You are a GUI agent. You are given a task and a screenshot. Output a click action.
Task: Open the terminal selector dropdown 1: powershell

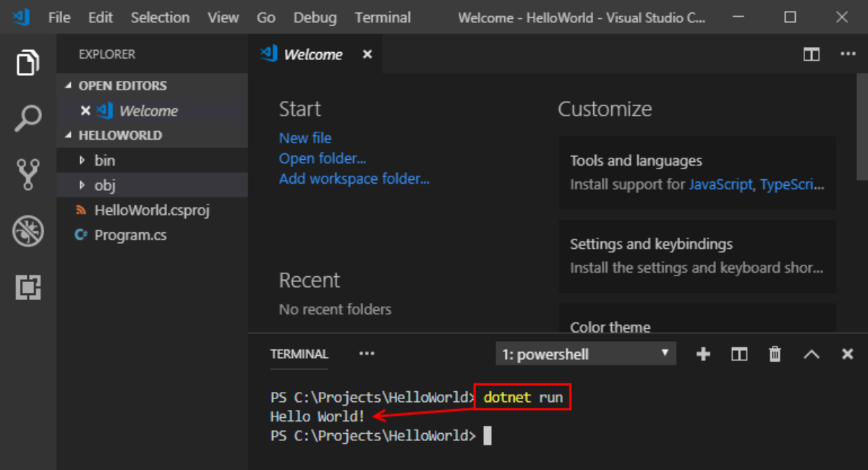pos(586,354)
